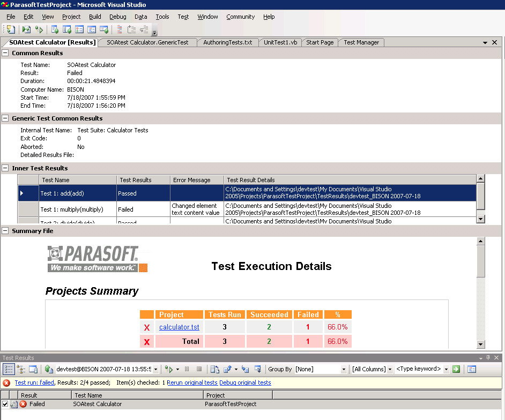Image resolution: width=505 pixels, height=420 pixels.
Task: Open the Run tests dropdown arrow in Test Results
Action: point(177,370)
